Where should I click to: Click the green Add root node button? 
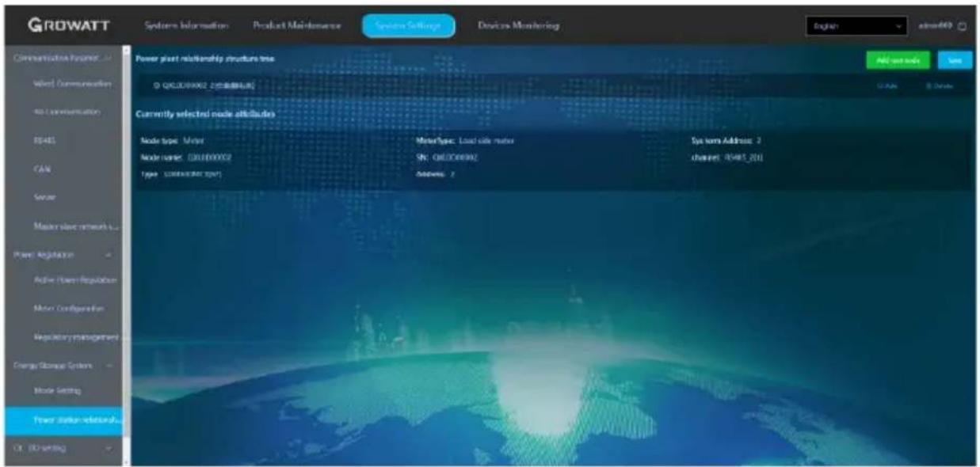click(x=898, y=60)
